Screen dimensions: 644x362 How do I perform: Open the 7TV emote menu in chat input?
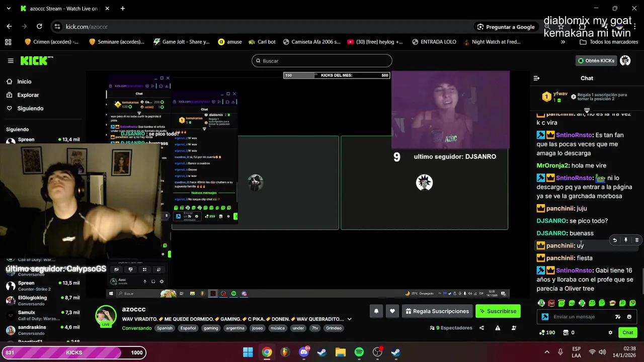click(618, 317)
